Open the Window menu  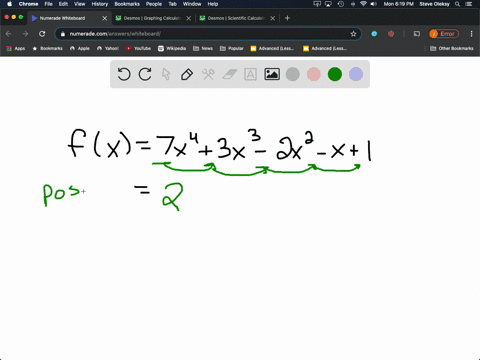(192, 4)
